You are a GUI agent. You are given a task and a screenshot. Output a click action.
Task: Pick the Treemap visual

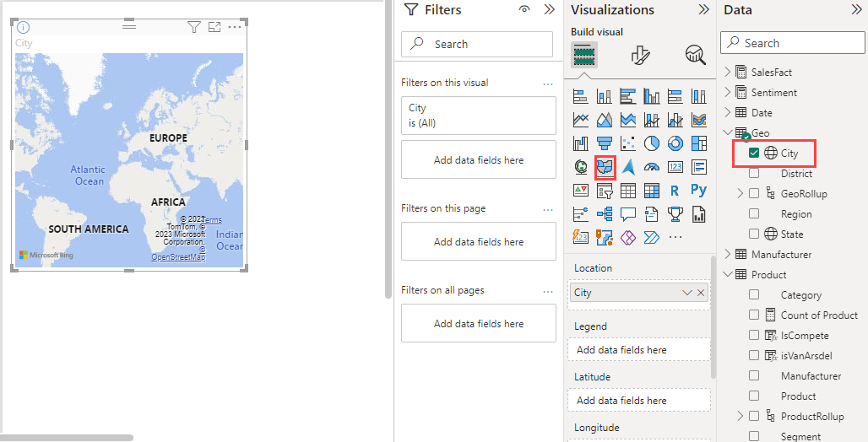tap(698, 143)
